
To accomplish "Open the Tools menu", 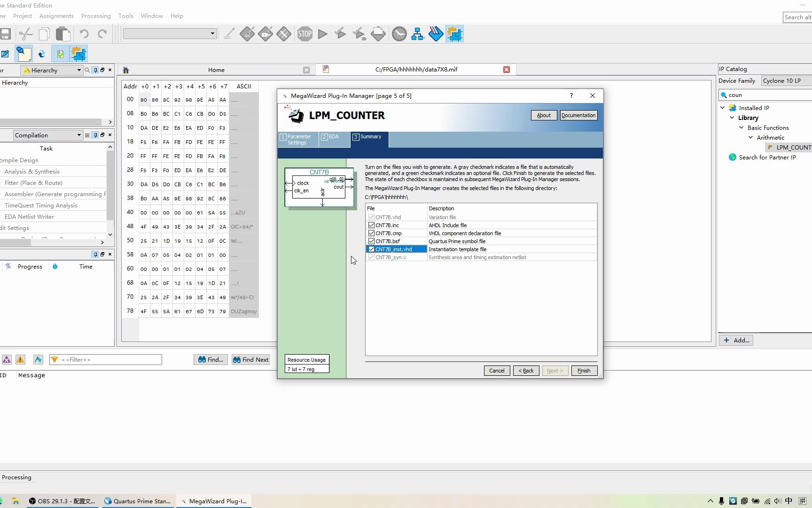I will (126, 16).
